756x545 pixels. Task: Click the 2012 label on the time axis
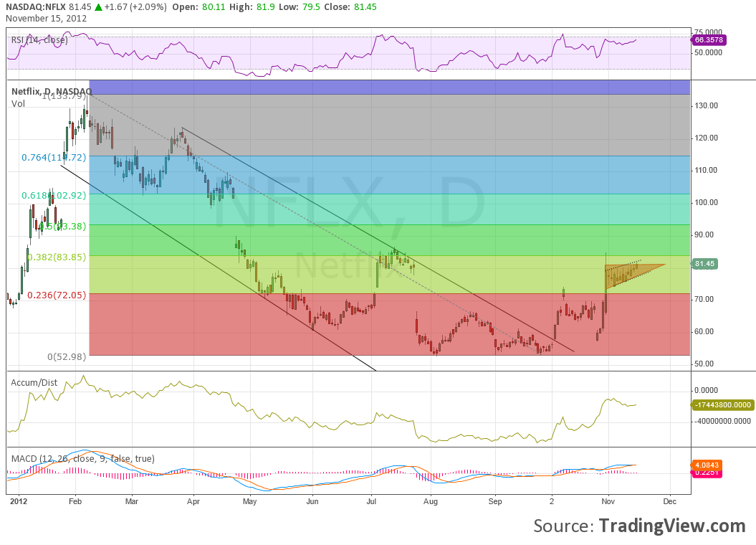[x=19, y=501]
